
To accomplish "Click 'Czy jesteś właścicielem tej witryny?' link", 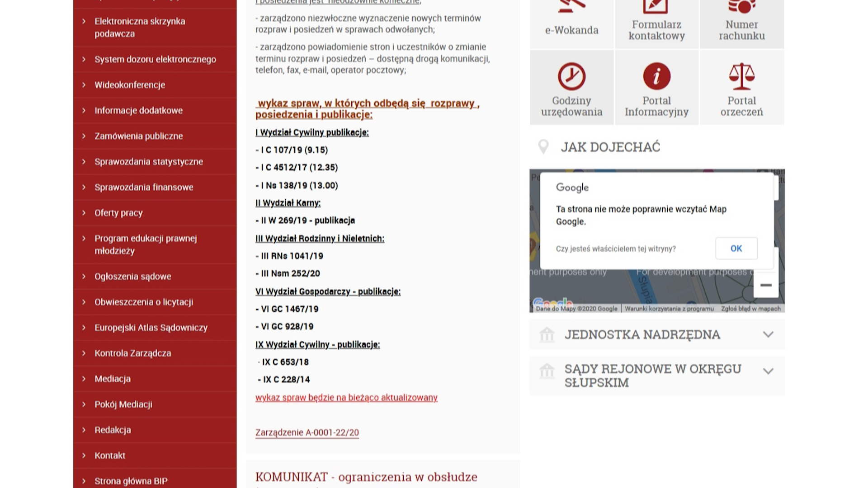I will [x=616, y=249].
